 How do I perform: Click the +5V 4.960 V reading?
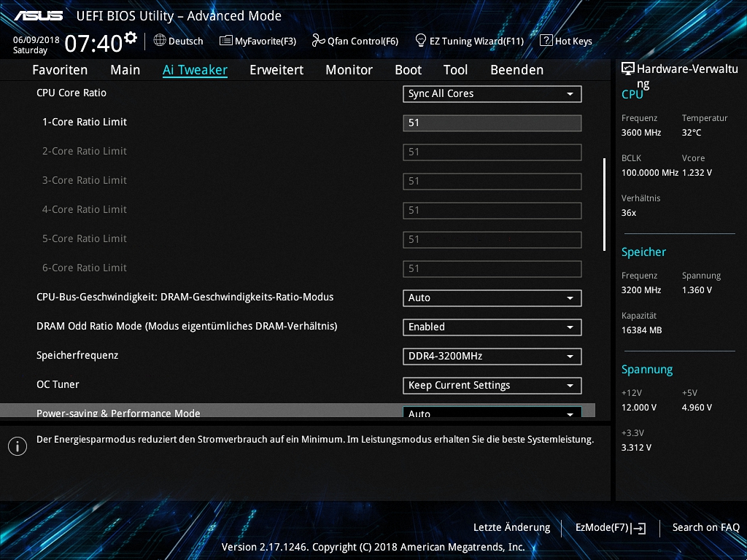coord(697,408)
